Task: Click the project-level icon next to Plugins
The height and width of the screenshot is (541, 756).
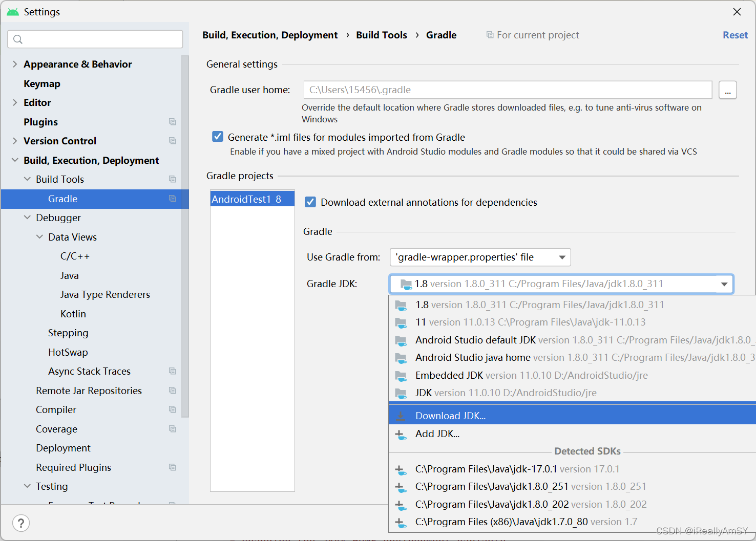Action: [173, 122]
